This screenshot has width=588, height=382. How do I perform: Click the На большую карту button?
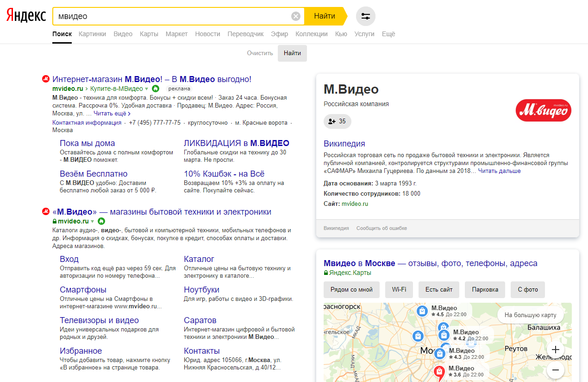pyautogui.click(x=531, y=315)
